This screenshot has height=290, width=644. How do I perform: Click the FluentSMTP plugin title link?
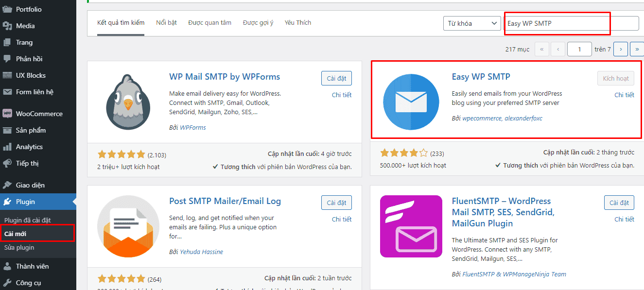(503, 212)
